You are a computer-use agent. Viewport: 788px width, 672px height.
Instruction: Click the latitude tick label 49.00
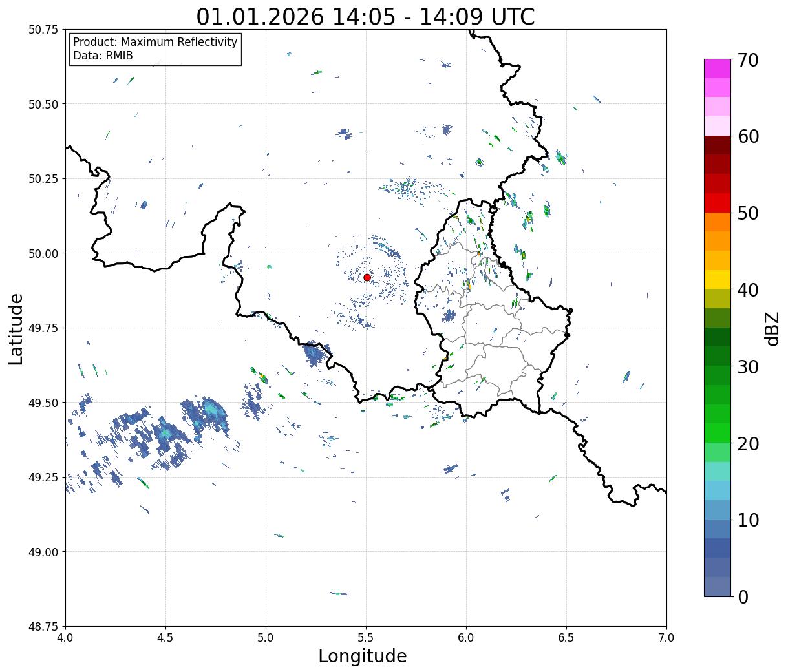43,552
